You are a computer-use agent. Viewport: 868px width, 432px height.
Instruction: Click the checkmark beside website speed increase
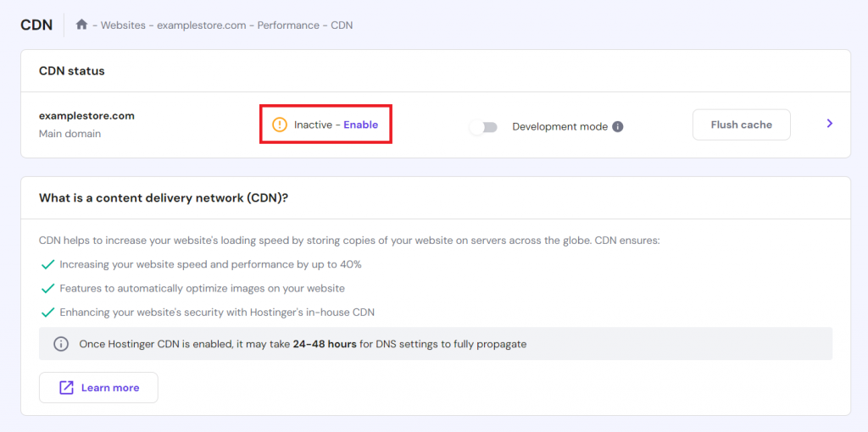(47, 264)
